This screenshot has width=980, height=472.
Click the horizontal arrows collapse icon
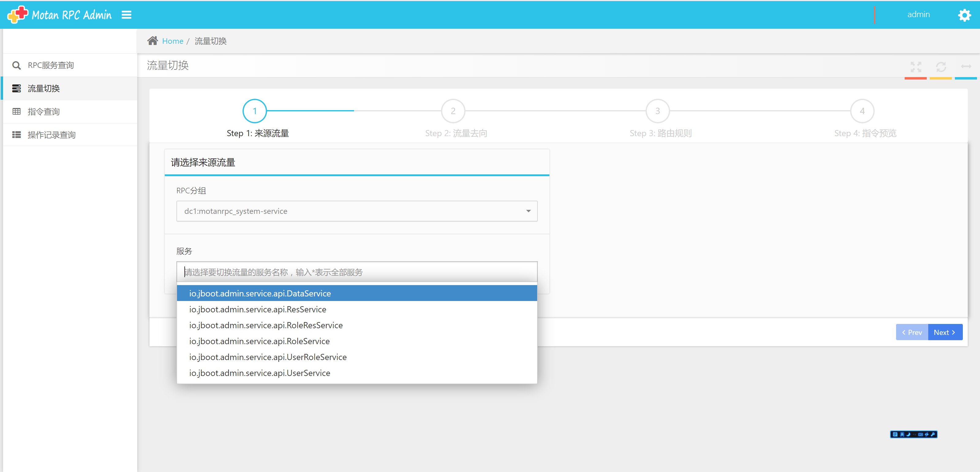(966, 67)
